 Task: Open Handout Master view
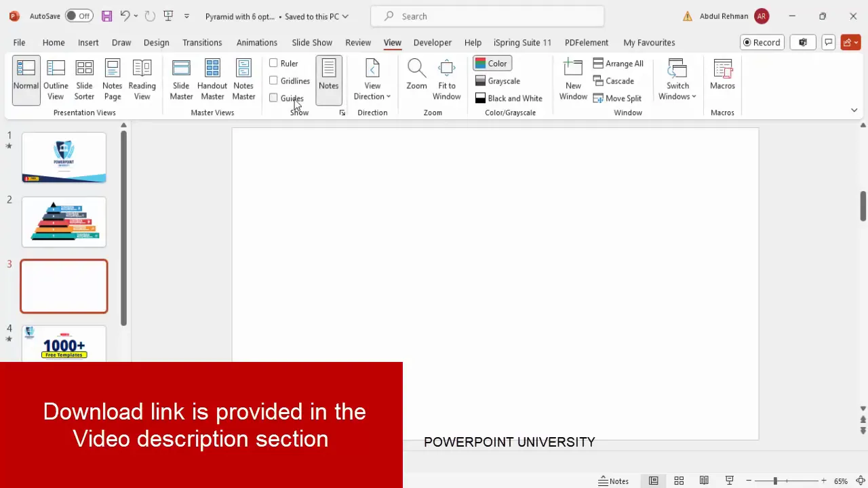tap(212, 80)
